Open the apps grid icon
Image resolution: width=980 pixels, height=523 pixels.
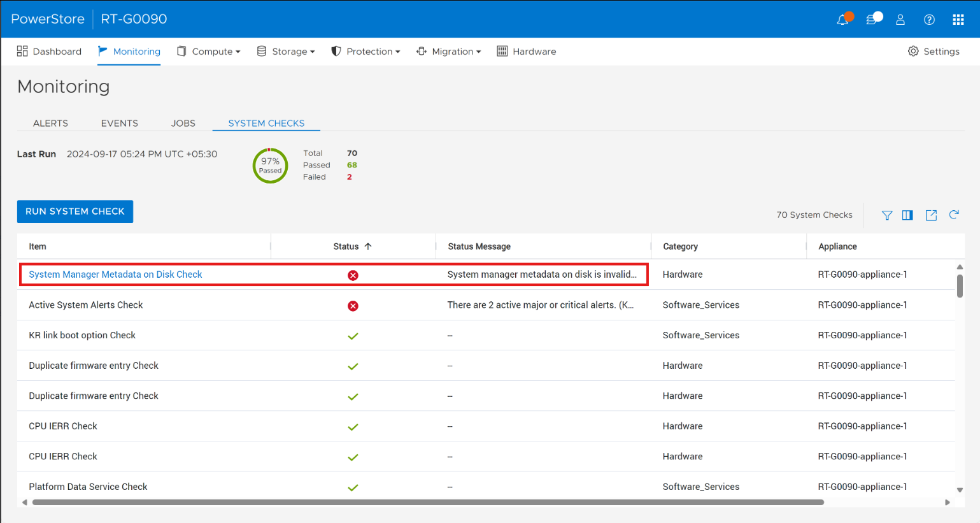[x=958, y=20]
